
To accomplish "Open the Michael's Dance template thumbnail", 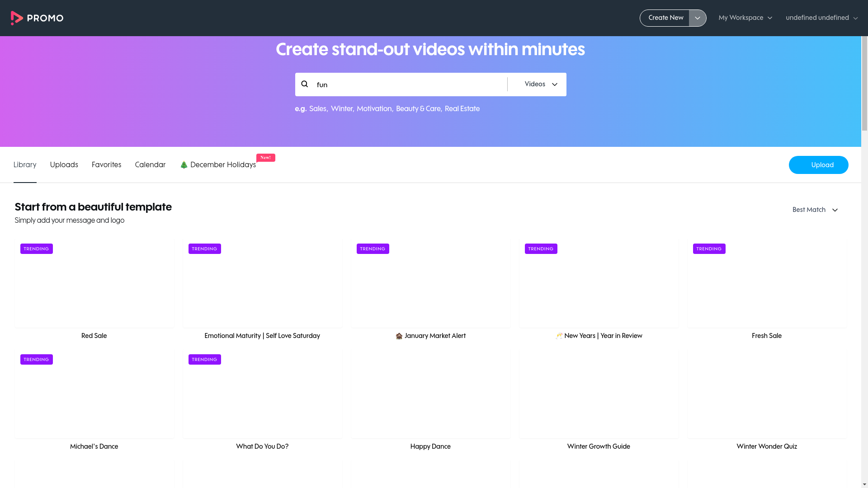I will click(x=94, y=394).
